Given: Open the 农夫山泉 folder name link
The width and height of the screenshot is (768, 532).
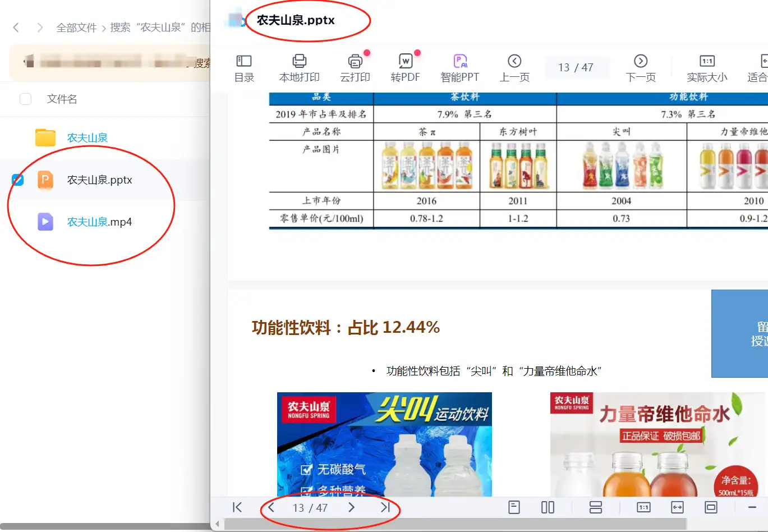Looking at the screenshot, I should point(88,137).
